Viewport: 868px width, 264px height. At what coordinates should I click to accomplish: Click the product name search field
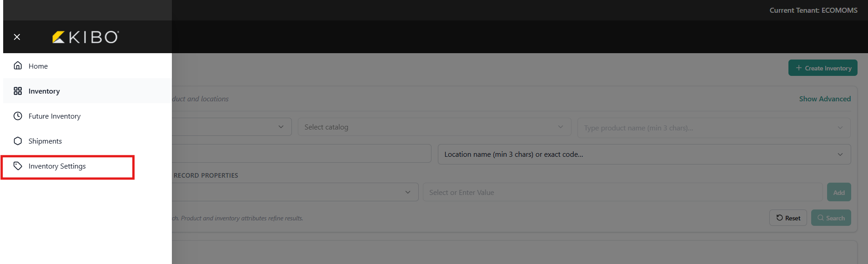coord(714,128)
